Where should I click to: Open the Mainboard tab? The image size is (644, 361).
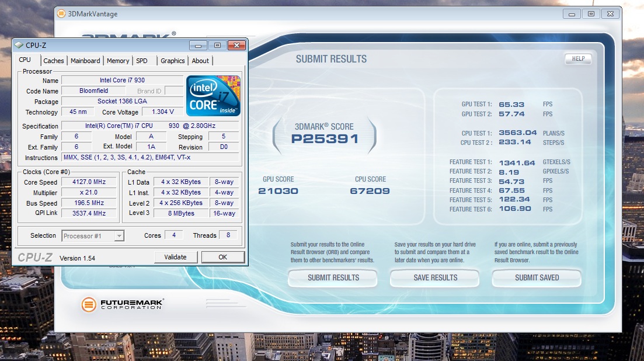85,61
